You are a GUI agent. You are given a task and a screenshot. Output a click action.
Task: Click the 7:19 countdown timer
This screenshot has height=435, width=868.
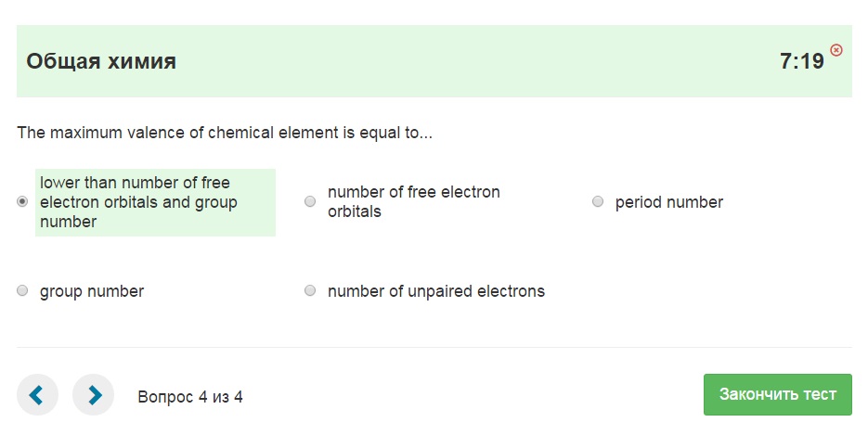tap(802, 62)
